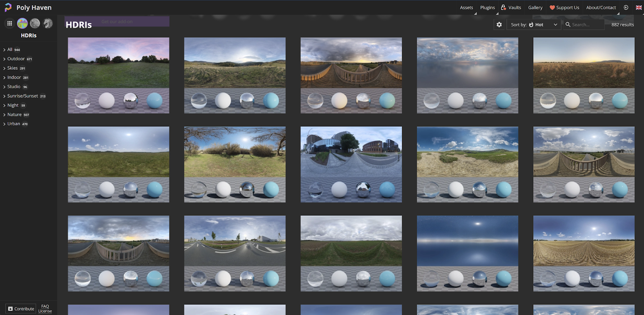The width and height of the screenshot is (644, 315).
Task: Open the Plugins menu
Action: tap(487, 7)
